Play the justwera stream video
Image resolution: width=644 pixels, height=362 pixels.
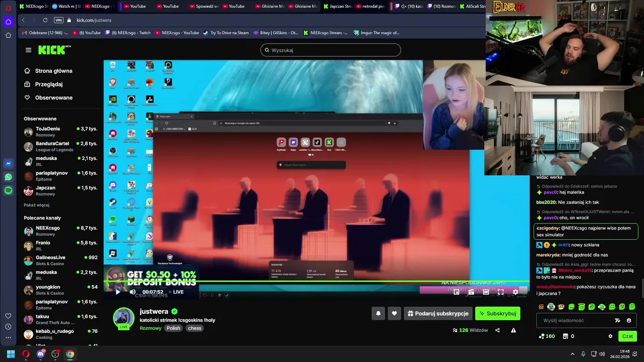click(x=118, y=292)
